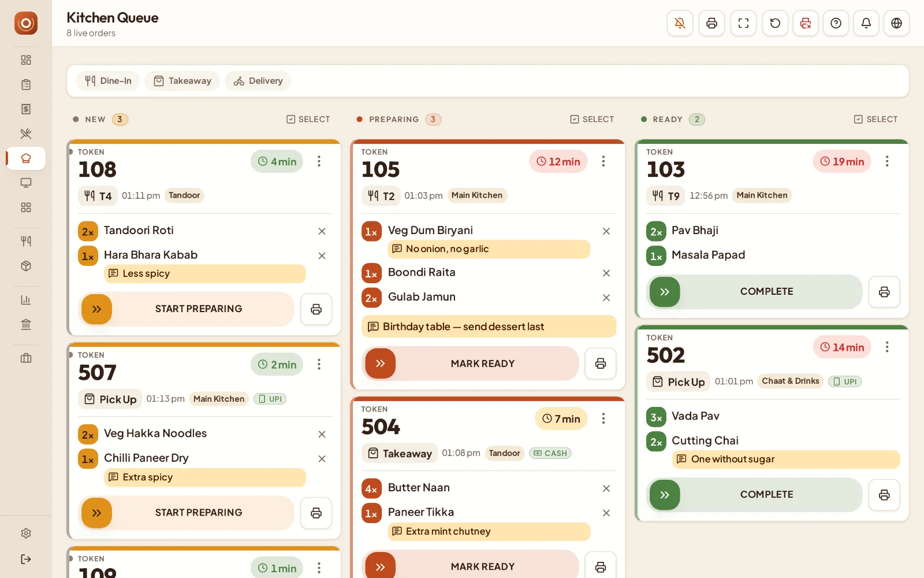
Task: Toggle SELECT for the PREPARING column
Action: click(x=593, y=119)
